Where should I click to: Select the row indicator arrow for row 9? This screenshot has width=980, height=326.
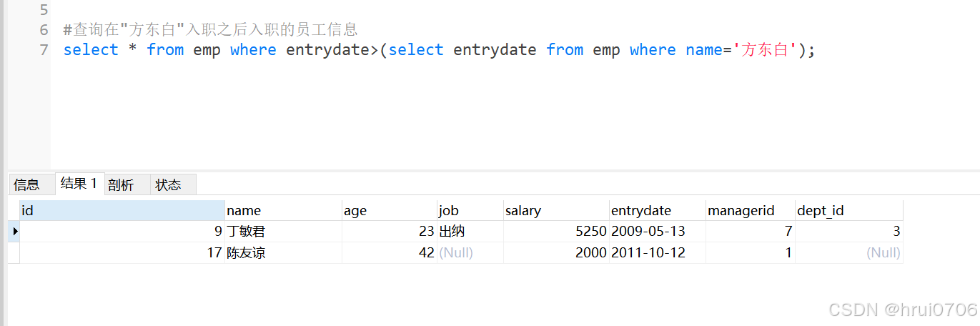click(14, 231)
